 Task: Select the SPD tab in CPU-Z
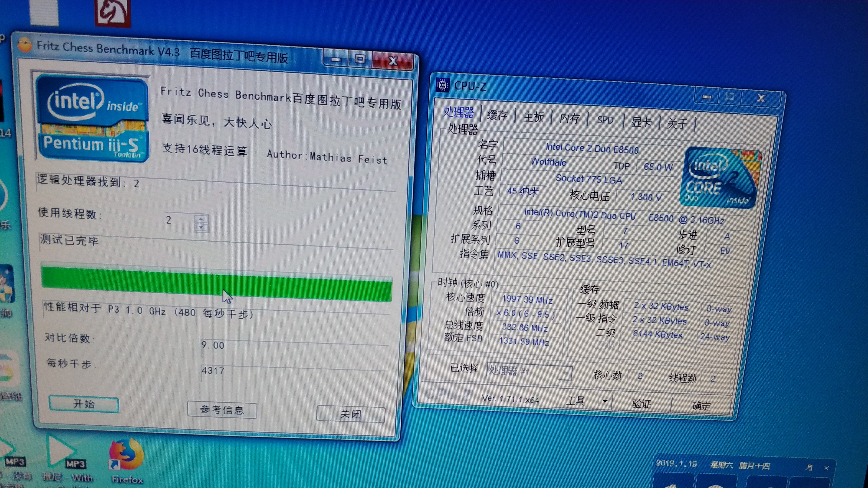coord(605,120)
